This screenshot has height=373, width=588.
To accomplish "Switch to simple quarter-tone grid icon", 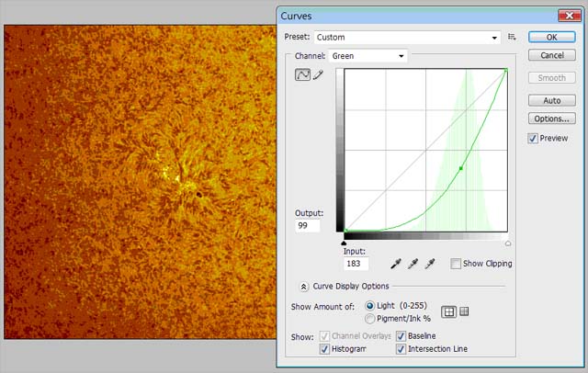I will pos(448,311).
